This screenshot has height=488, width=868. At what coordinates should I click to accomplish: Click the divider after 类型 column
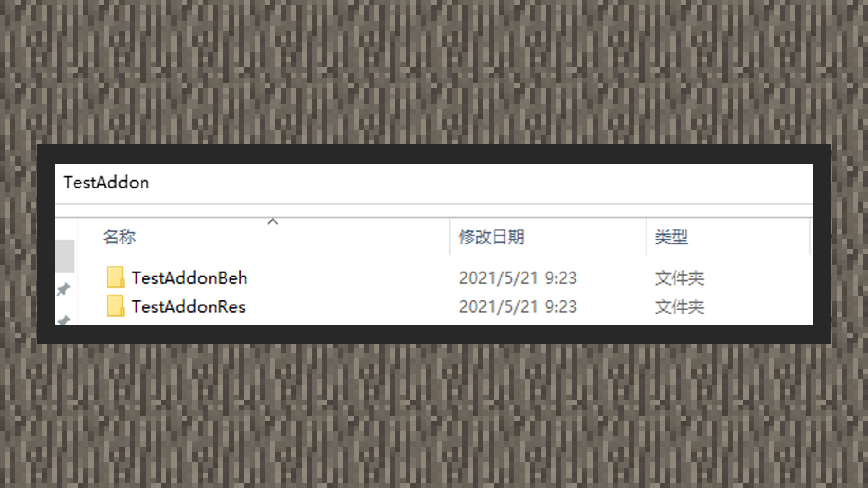click(809, 237)
